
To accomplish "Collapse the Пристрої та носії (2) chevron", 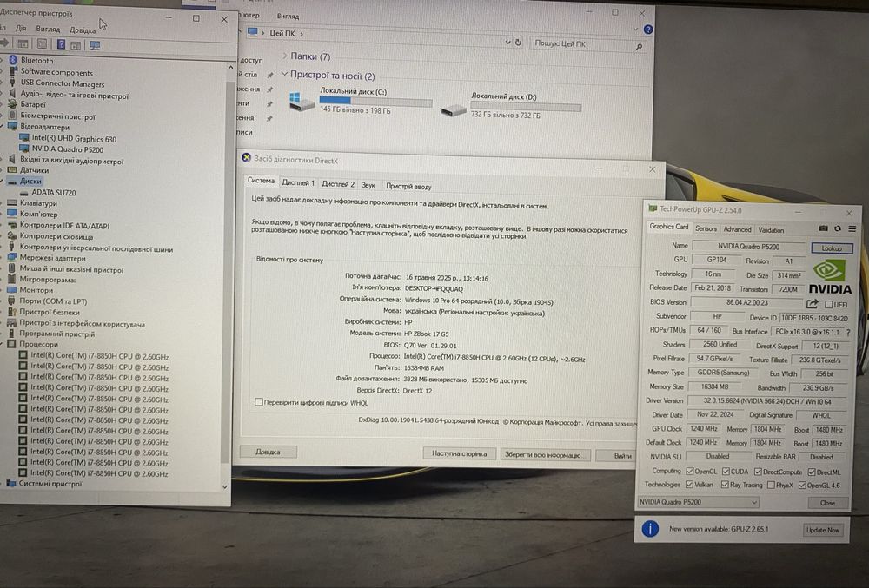I will point(284,74).
